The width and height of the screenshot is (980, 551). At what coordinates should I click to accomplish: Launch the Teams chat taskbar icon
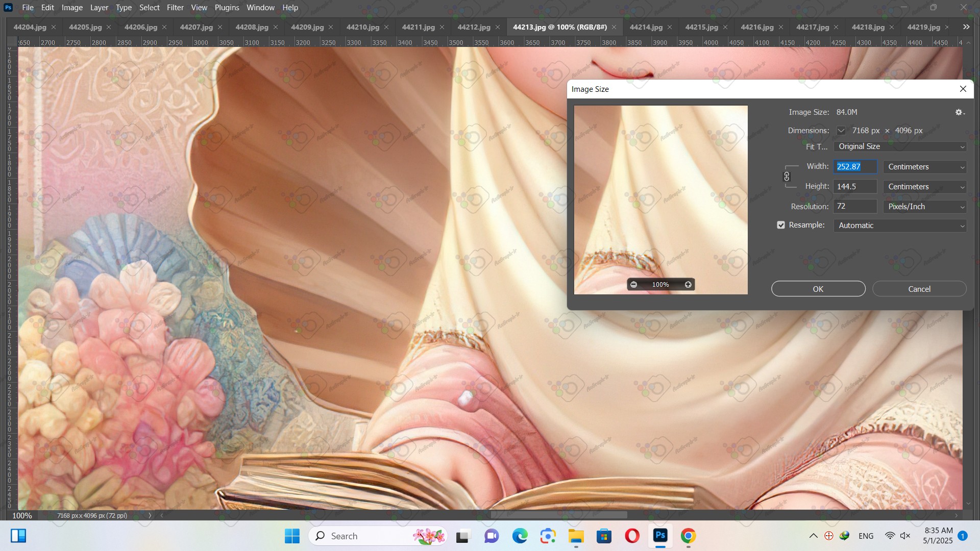click(x=492, y=536)
